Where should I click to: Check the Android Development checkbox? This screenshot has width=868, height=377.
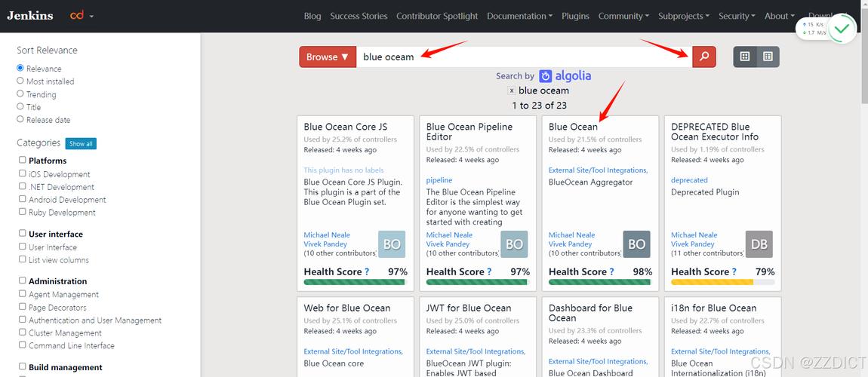pyautogui.click(x=22, y=198)
